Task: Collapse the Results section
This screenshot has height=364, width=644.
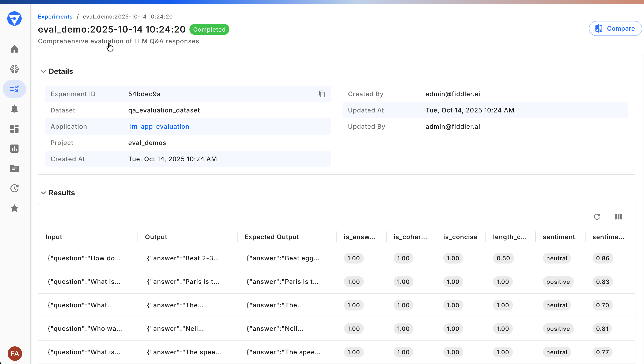Action: [43, 193]
